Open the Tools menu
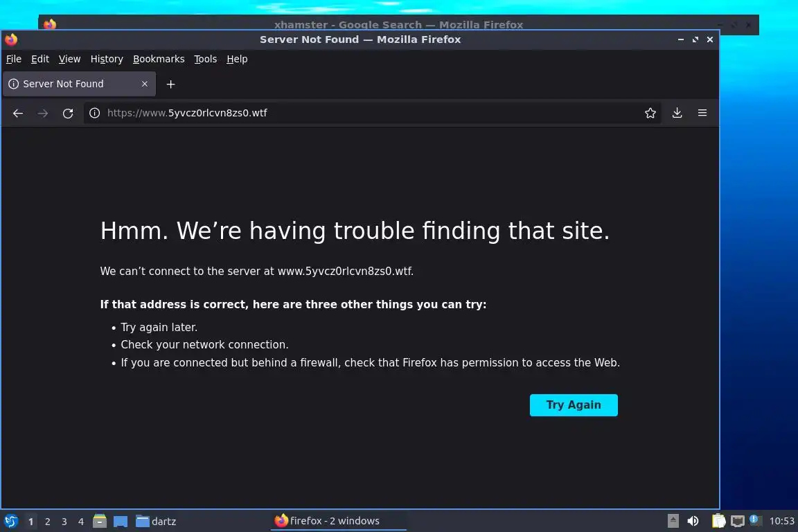798x532 pixels. pyautogui.click(x=206, y=59)
